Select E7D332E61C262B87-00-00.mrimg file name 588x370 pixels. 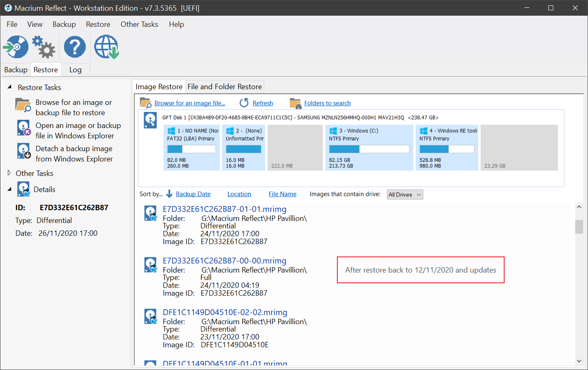[225, 261]
